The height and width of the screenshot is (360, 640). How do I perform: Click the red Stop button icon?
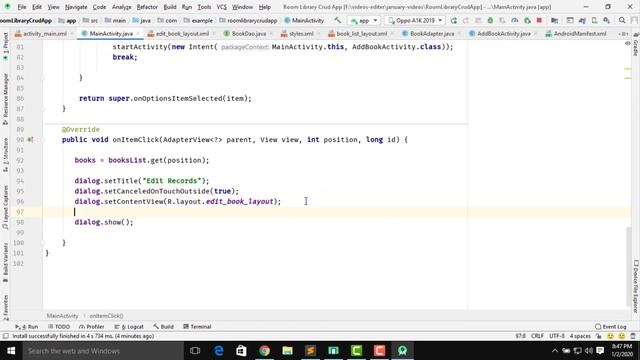pos(539,20)
